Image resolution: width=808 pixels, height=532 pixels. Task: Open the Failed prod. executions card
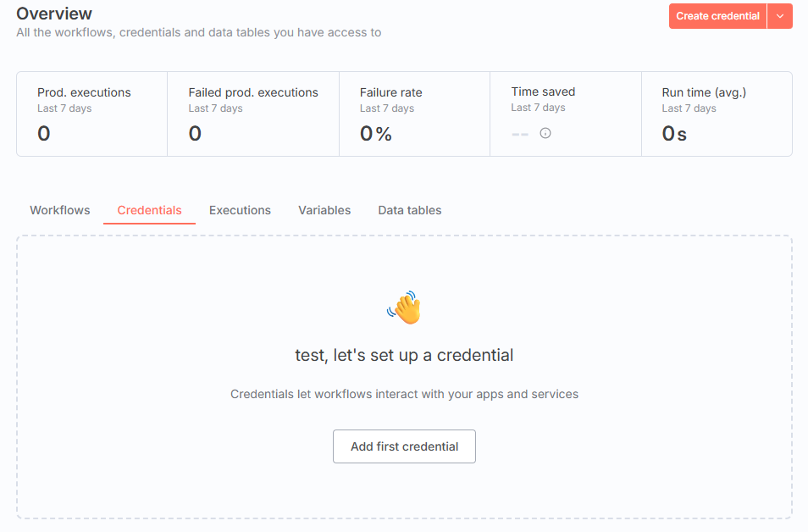click(252, 114)
